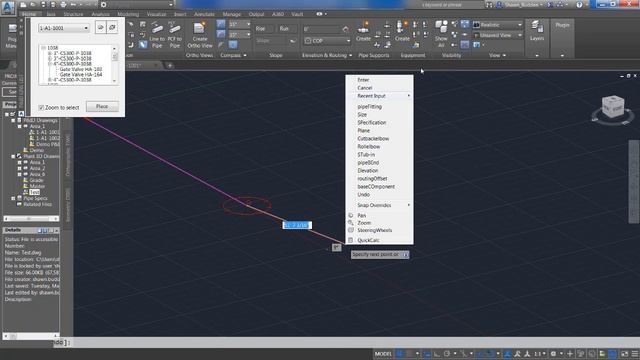Click the SteeringWheels context menu entry

click(374, 231)
